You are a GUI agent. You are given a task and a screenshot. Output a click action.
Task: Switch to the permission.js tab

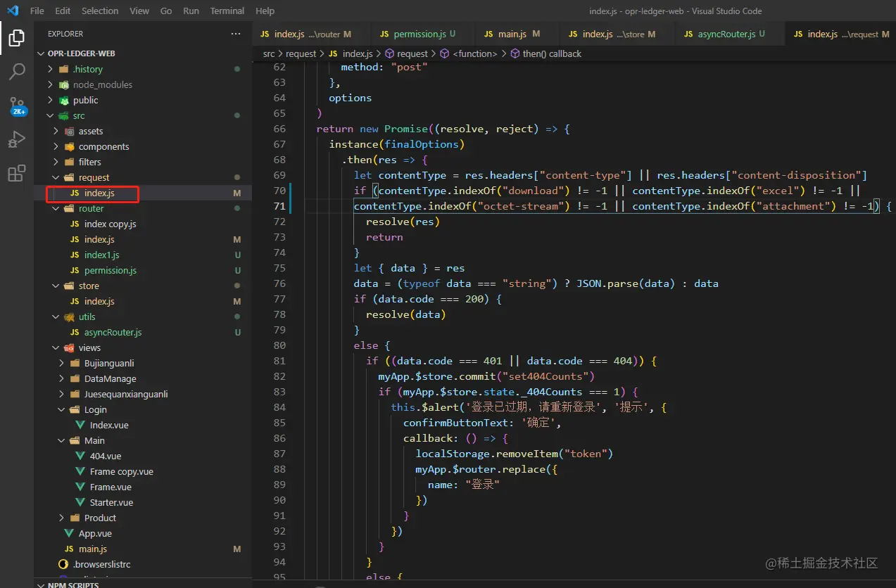[419, 34]
